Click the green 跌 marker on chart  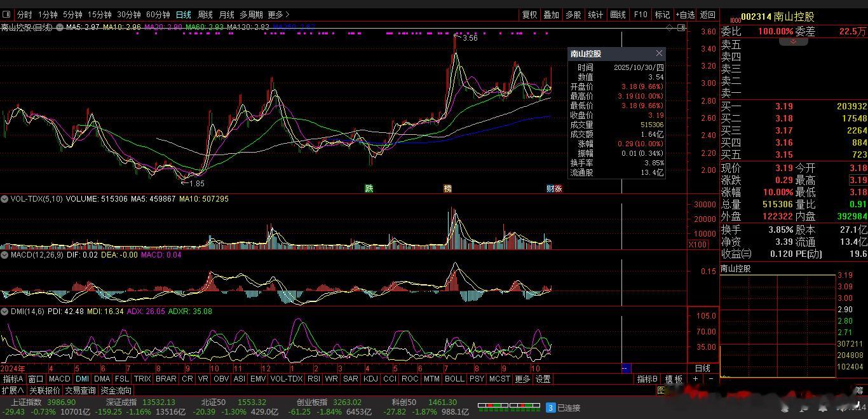pos(369,188)
